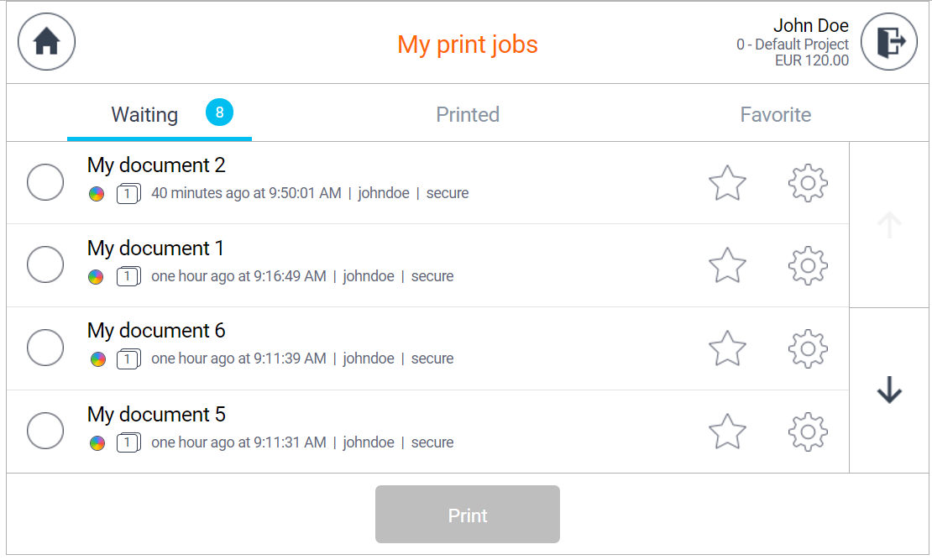The width and height of the screenshot is (932, 560).
Task: Mark My document 5 as favorite
Action: [727, 431]
